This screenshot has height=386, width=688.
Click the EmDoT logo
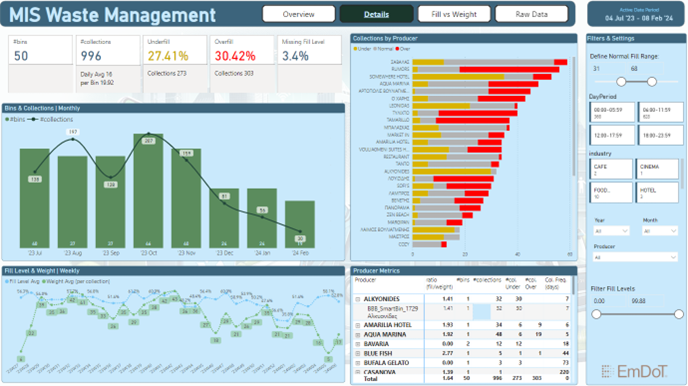pyautogui.click(x=634, y=372)
